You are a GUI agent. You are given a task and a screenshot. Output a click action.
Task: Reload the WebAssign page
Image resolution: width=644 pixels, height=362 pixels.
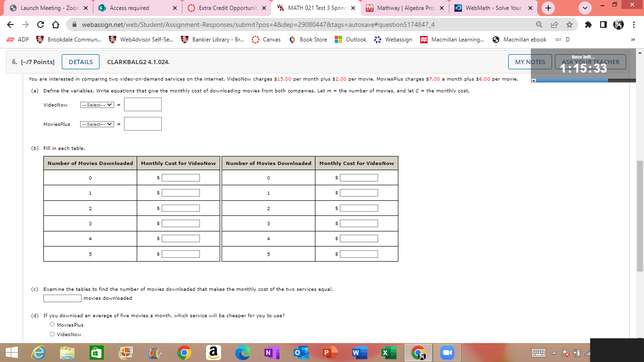[41, 25]
